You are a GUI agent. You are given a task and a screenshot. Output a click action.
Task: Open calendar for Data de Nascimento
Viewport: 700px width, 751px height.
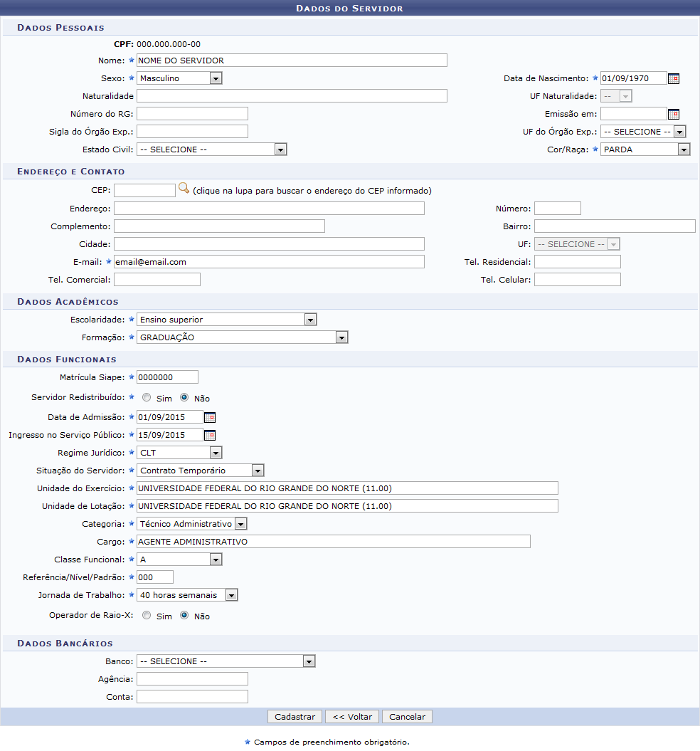[x=673, y=78]
